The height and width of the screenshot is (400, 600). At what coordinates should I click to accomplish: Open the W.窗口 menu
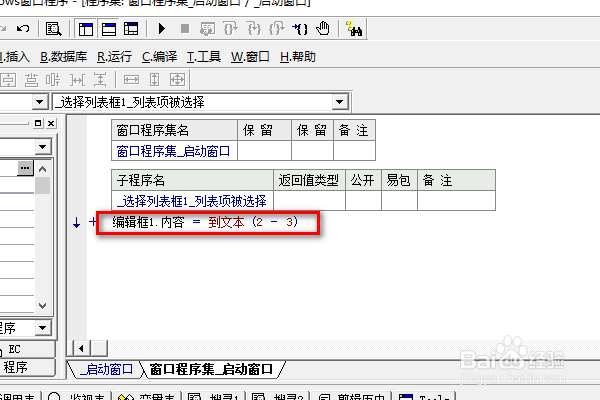[x=250, y=57]
